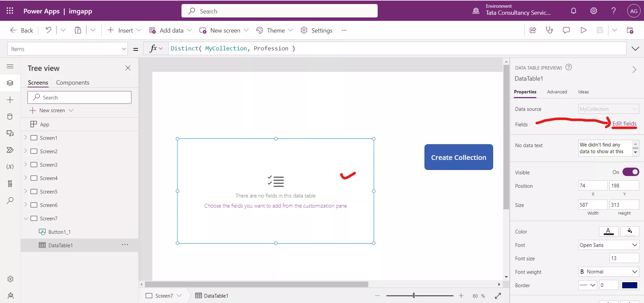
Task: Click the Create Collection button
Action: [459, 157]
